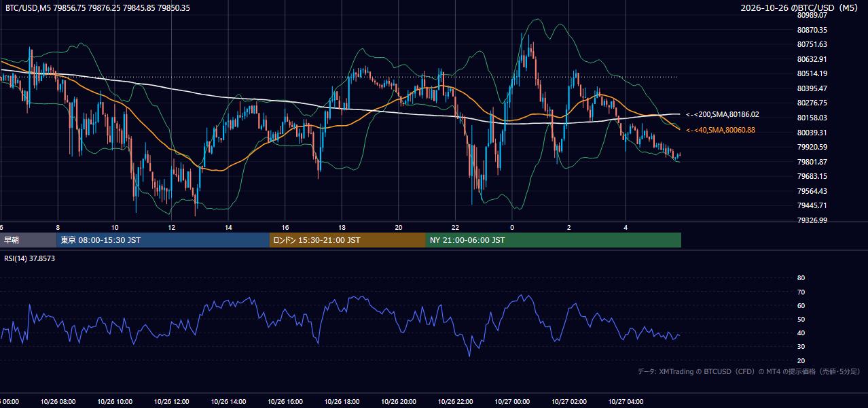Click the 10/26 18:00 time axis label
This screenshot has width=868, height=408.
(x=342, y=402)
